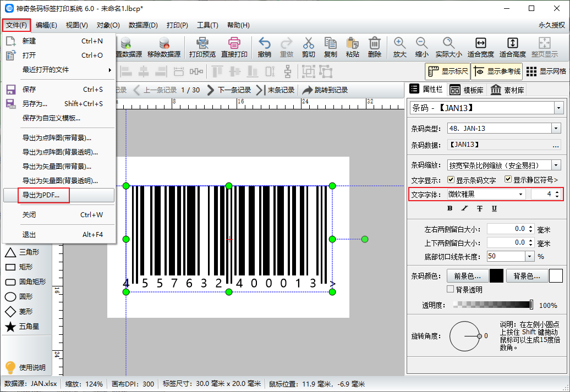Click the rotation angle dial
This screenshot has height=392, width=570.
pos(464,336)
